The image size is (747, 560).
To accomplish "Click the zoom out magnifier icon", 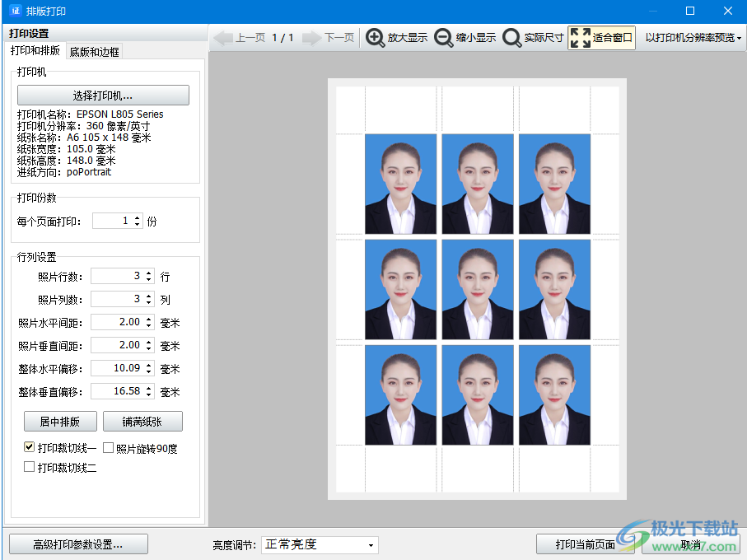I will coord(443,38).
